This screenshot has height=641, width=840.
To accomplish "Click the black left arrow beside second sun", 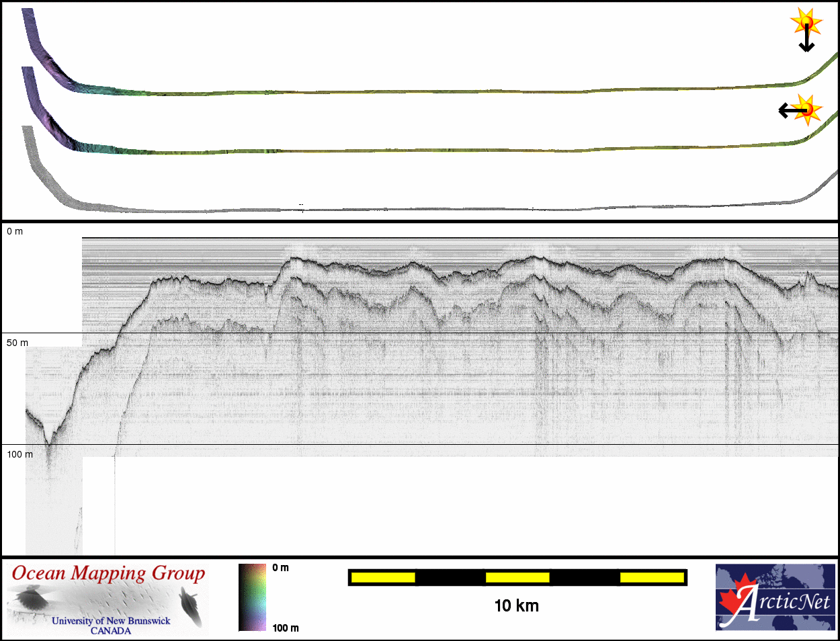I will 788,110.
